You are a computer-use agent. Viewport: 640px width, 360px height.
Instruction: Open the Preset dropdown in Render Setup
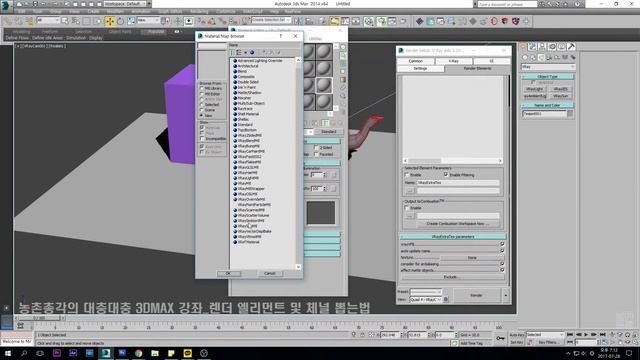pyautogui.click(x=426, y=292)
